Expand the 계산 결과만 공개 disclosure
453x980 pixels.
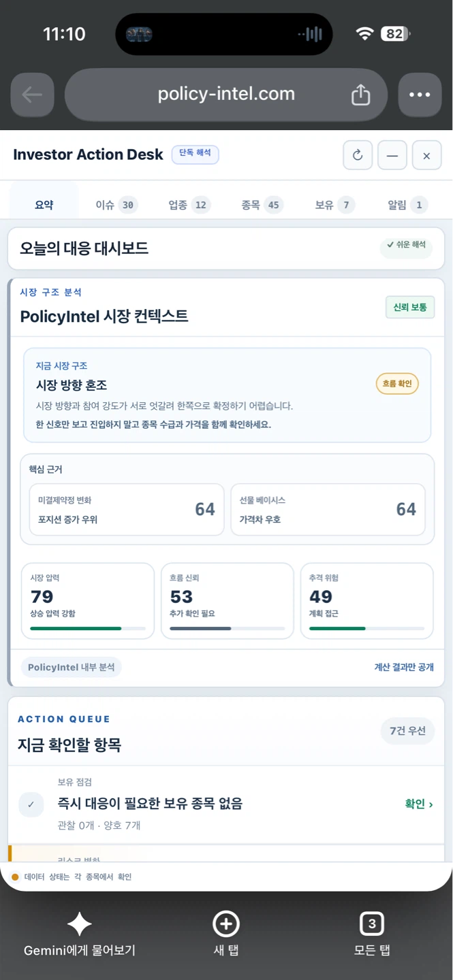(404, 667)
